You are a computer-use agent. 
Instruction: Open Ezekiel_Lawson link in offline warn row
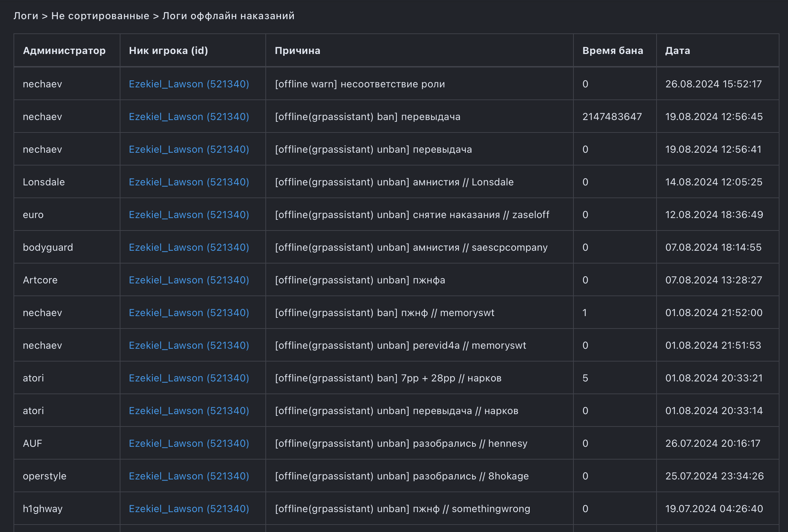tap(189, 84)
